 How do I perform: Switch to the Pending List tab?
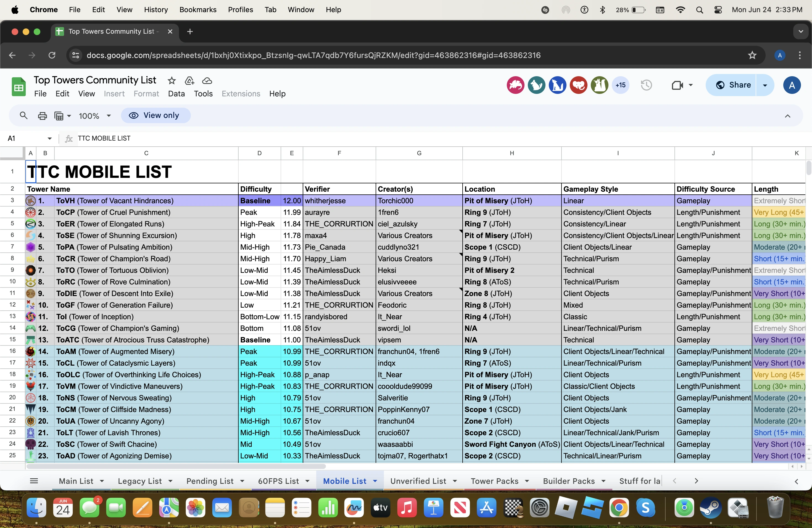[x=209, y=481]
